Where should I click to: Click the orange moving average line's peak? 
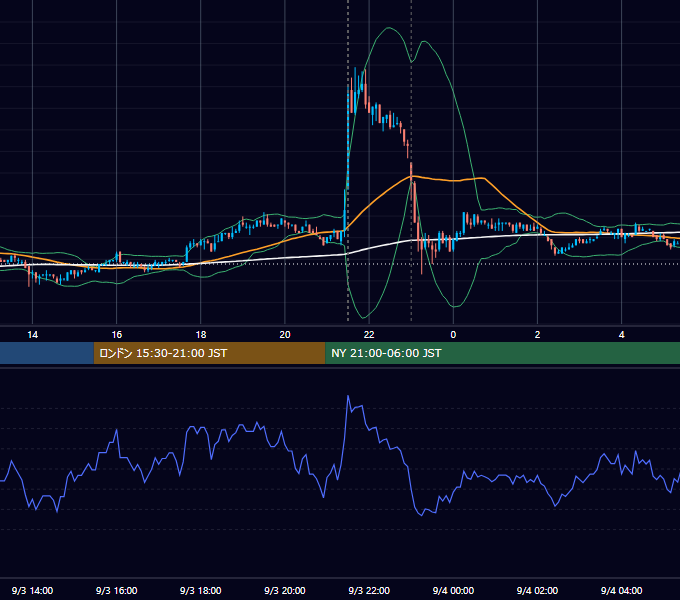412,176
